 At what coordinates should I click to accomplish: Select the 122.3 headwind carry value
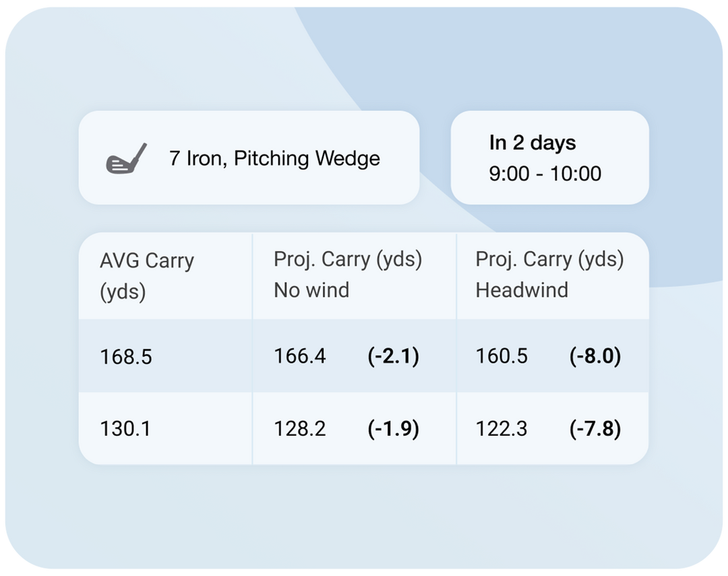502,428
